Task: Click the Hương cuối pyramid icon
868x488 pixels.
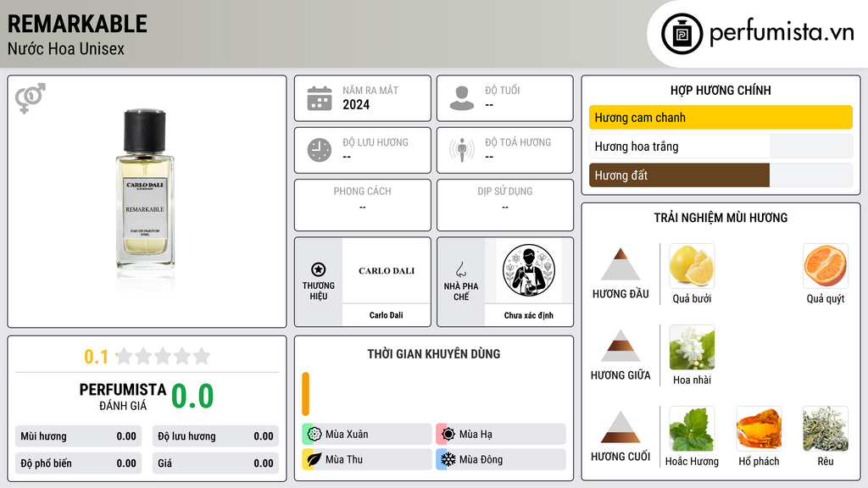Action: (620, 427)
